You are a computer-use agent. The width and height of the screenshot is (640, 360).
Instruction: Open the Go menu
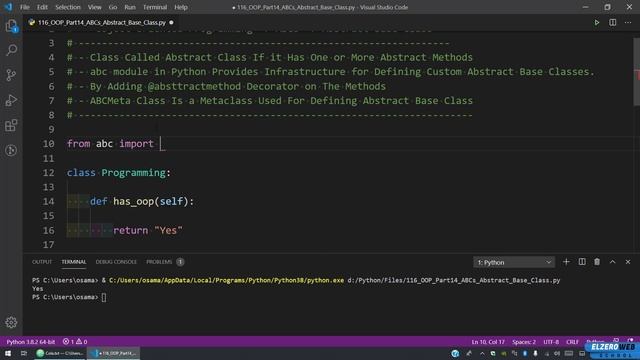click(113, 7)
